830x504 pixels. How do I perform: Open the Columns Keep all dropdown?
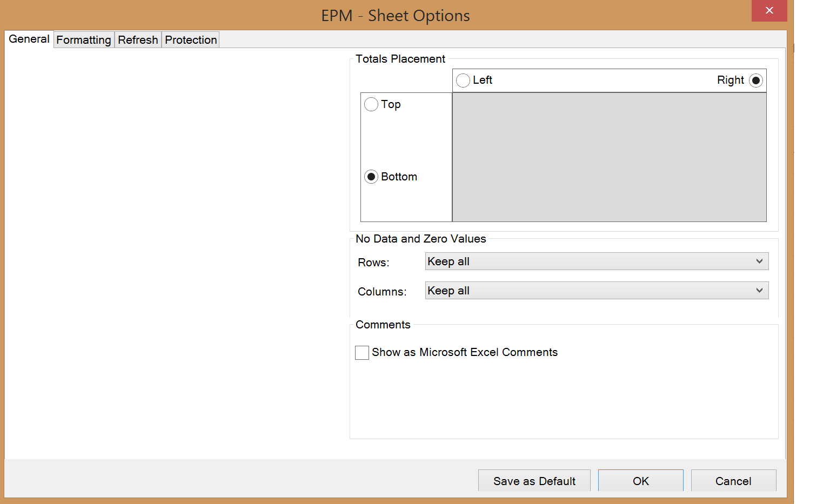(597, 291)
